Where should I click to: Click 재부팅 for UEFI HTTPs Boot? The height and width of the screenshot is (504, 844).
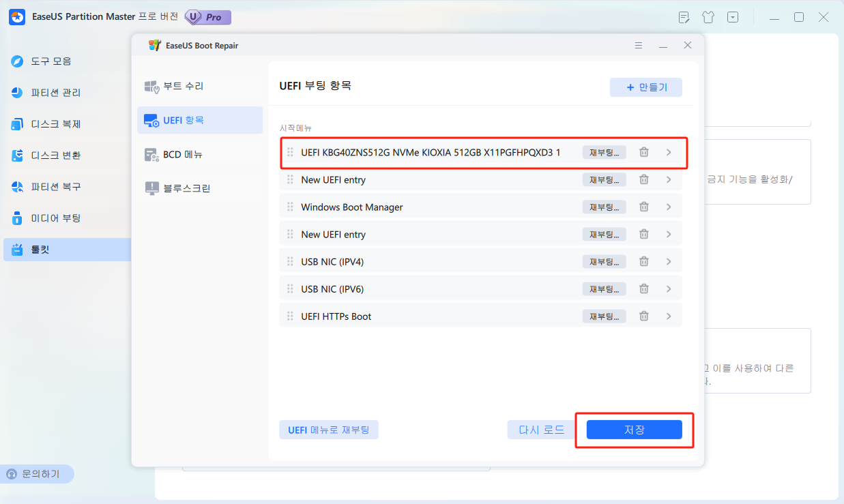tap(605, 316)
